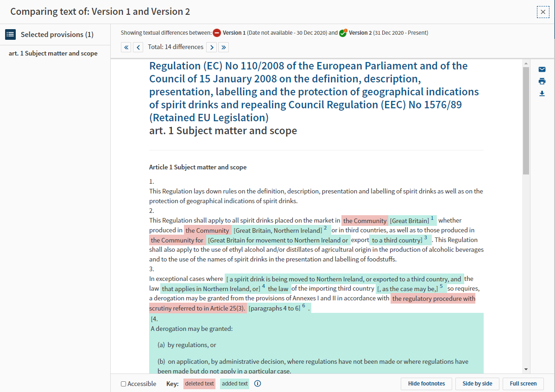Image resolution: width=555 pixels, height=392 pixels.
Task: Open Full screen view
Action: pyautogui.click(x=523, y=384)
